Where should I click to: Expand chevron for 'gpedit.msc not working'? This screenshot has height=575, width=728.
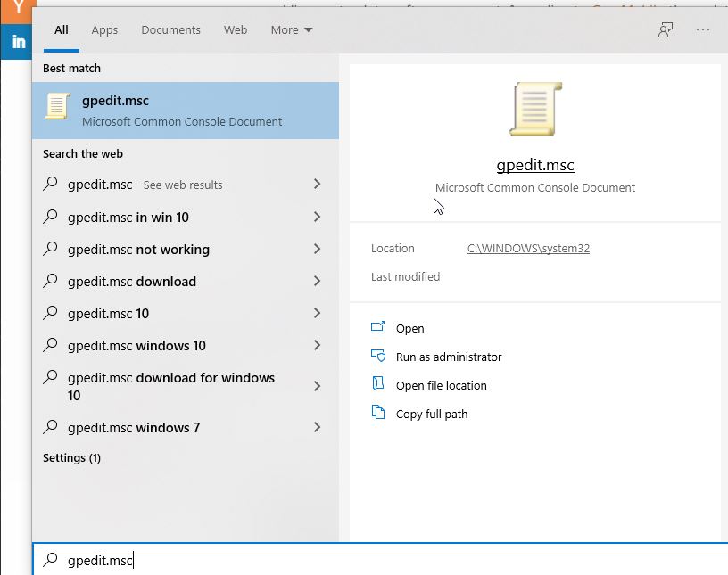pyautogui.click(x=317, y=250)
